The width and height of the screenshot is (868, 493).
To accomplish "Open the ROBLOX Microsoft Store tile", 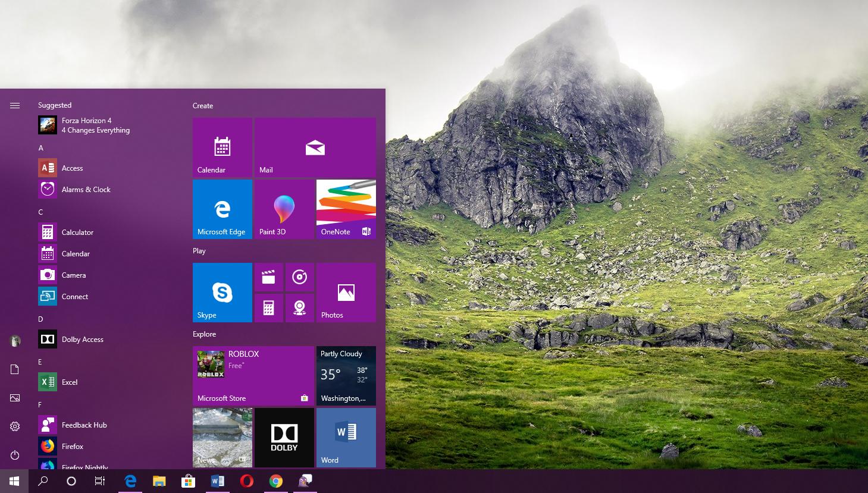I will pyautogui.click(x=253, y=376).
